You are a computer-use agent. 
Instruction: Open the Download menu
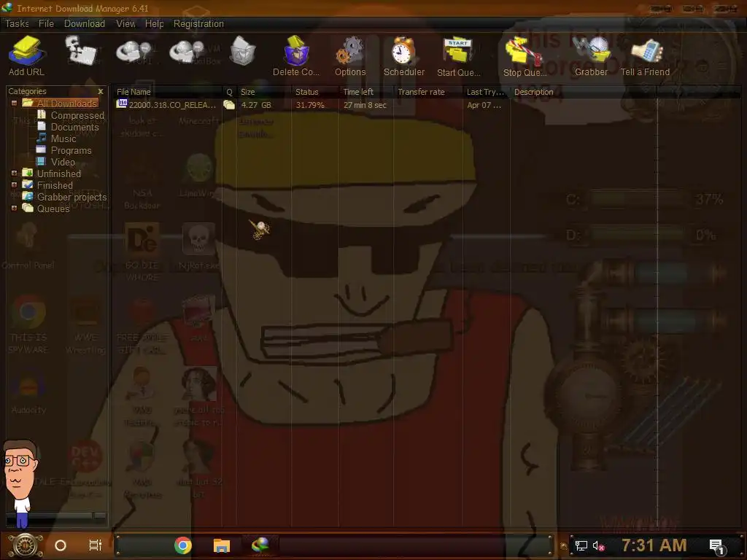click(85, 24)
